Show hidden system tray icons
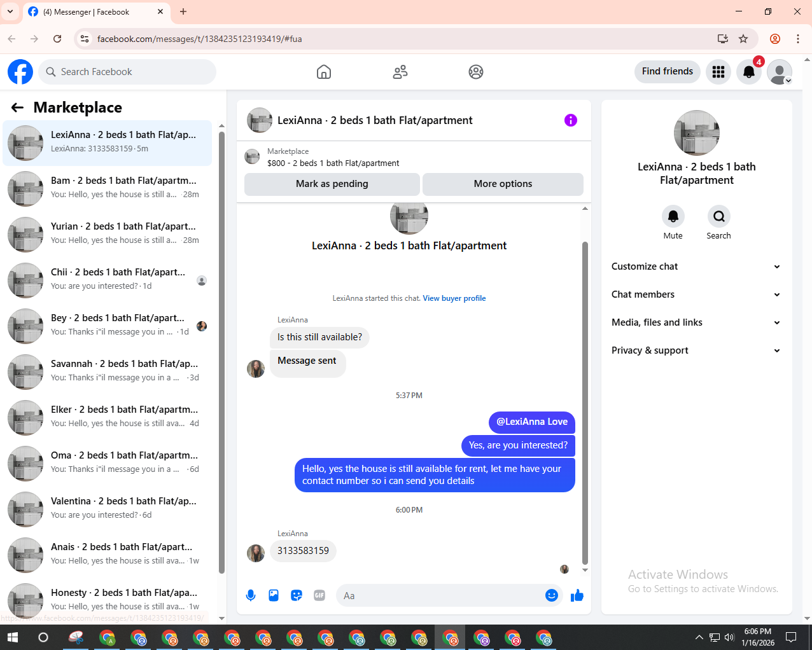812x650 pixels. click(x=699, y=637)
